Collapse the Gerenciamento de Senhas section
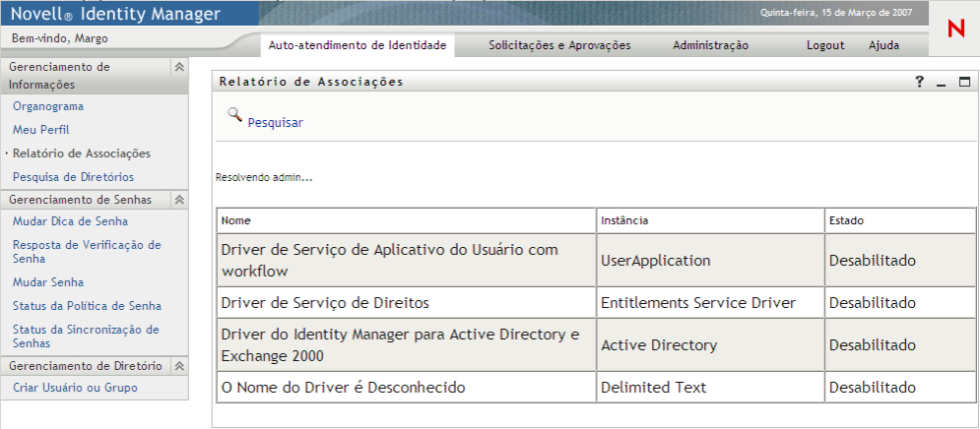Image resolution: width=980 pixels, height=429 pixels. [178, 199]
